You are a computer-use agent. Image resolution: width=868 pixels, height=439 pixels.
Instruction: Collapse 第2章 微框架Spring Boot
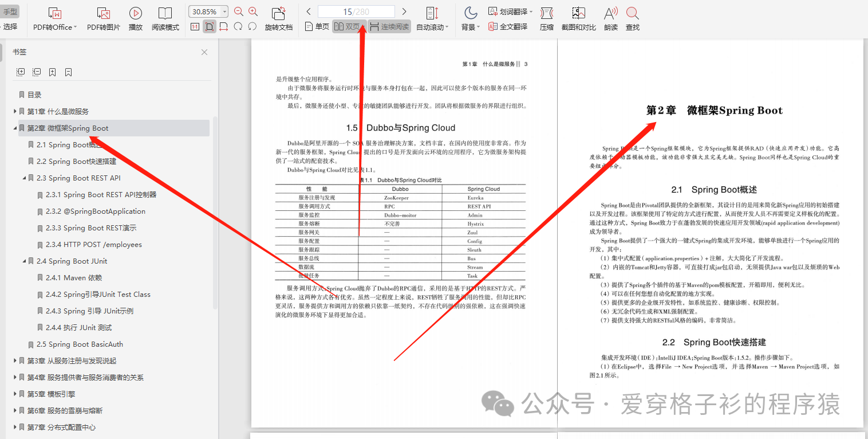(x=15, y=128)
